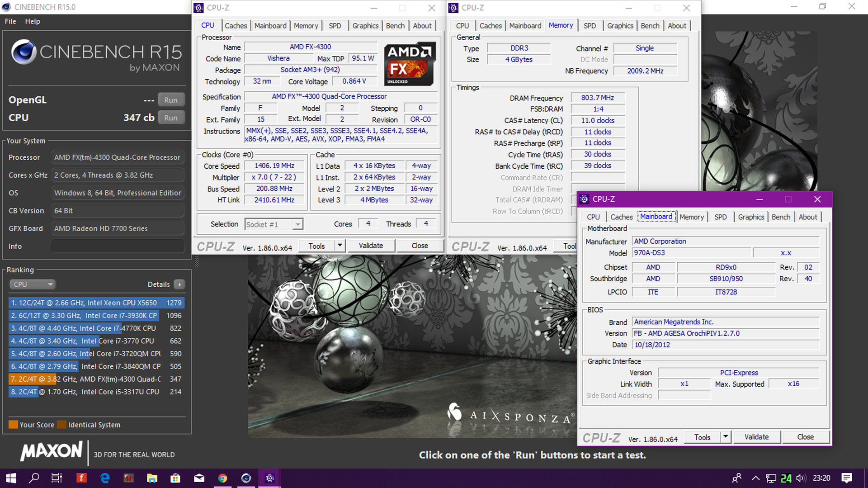Run the OpenGL benchmark
The image size is (868, 488).
(171, 100)
